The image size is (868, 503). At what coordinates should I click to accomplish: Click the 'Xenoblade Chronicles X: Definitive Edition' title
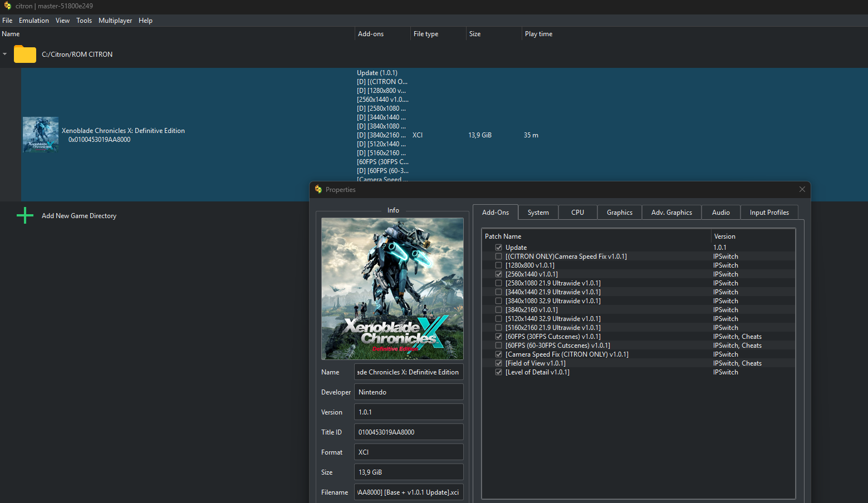pos(123,131)
